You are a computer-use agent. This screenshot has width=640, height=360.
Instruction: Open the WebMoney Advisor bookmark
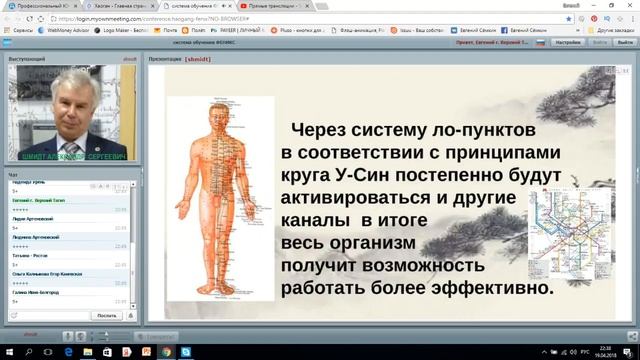tap(63, 30)
